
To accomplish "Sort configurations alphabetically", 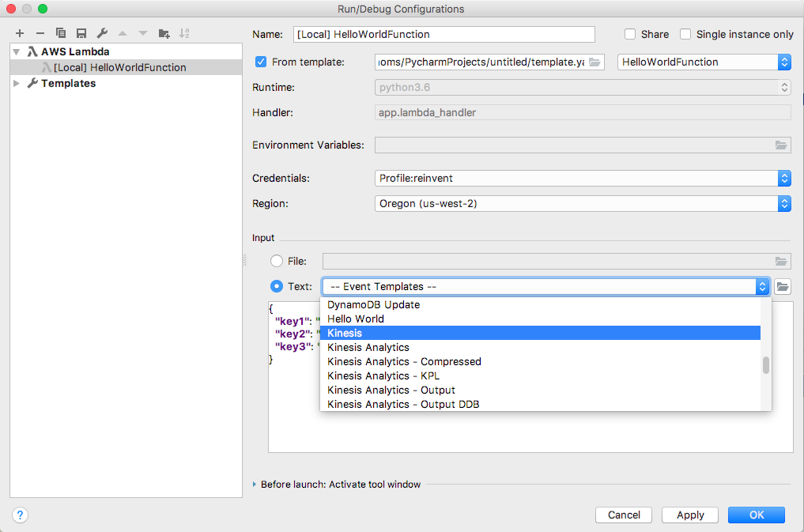I will tap(184, 33).
